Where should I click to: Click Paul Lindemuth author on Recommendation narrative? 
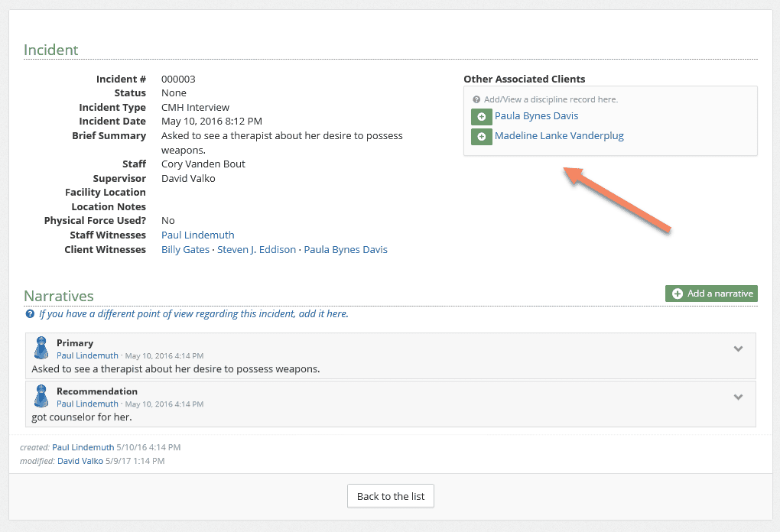point(87,404)
